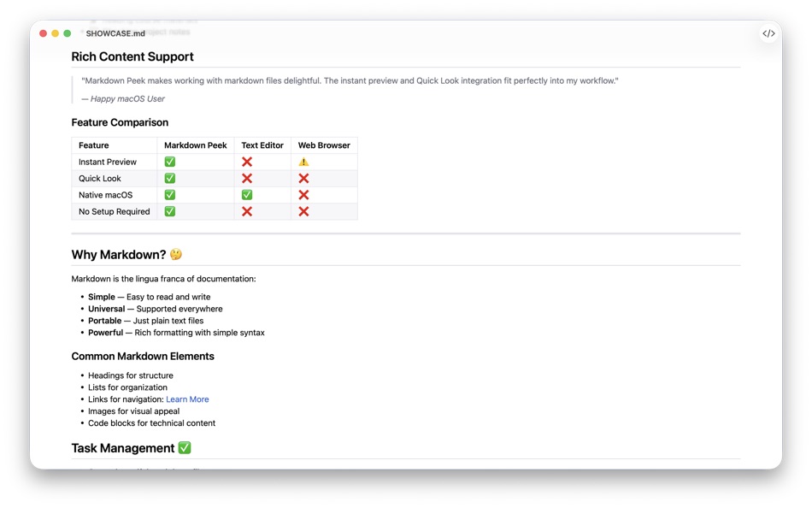Click the green full-screen window button
812x508 pixels.
pos(66,32)
